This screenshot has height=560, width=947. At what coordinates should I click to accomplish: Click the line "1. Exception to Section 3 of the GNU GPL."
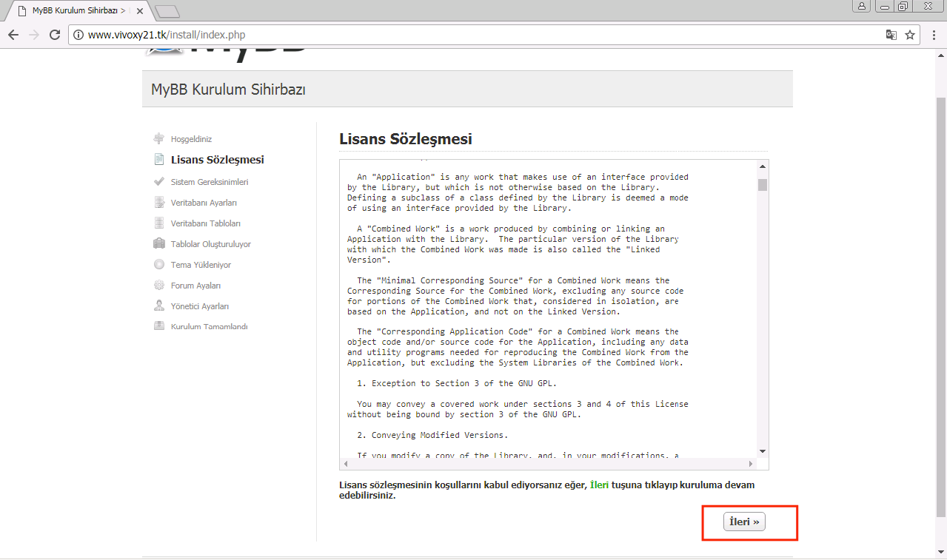tap(456, 383)
